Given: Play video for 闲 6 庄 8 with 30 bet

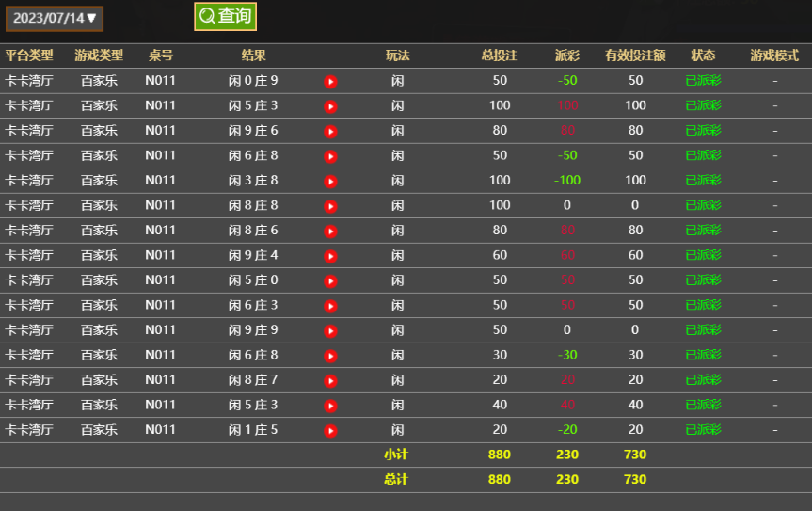Looking at the screenshot, I should [x=330, y=356].
